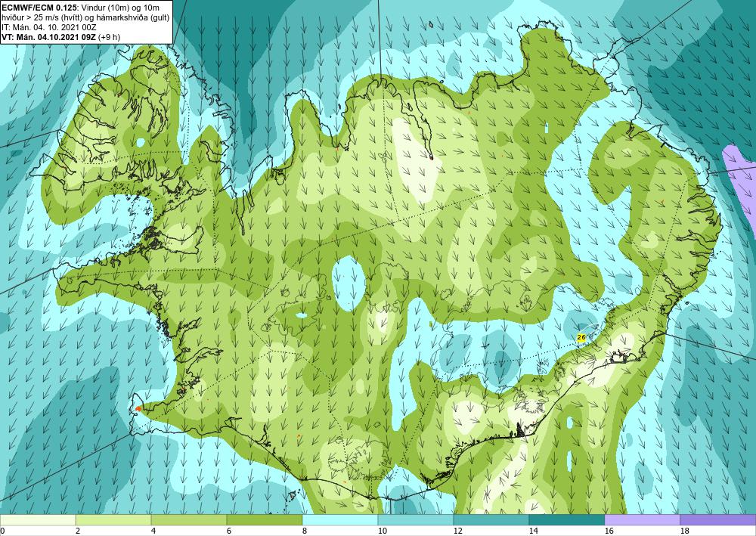This screenshot has width=756, height=536.
Task: Click the scale label '4'
Action: [153, 531]
